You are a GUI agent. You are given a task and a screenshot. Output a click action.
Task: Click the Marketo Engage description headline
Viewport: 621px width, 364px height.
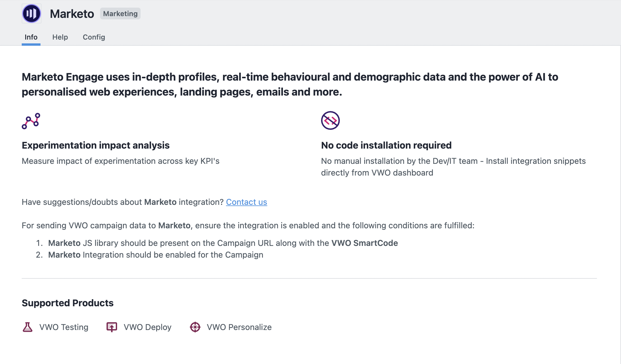tap(290, 84)
